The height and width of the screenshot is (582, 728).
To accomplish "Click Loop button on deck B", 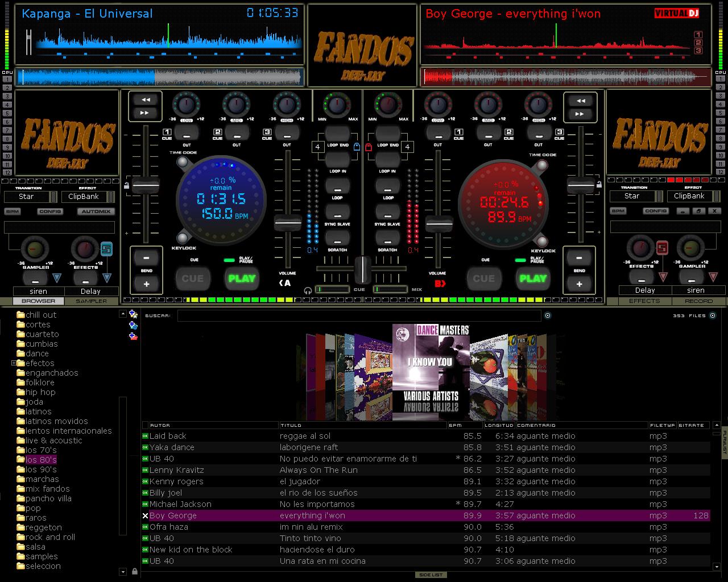I will point(388,186).
